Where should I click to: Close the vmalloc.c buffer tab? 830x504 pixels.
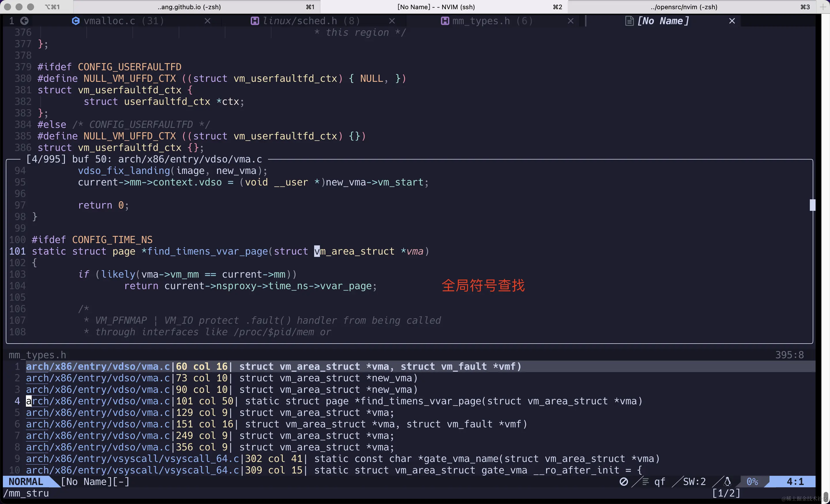point(207,21)
